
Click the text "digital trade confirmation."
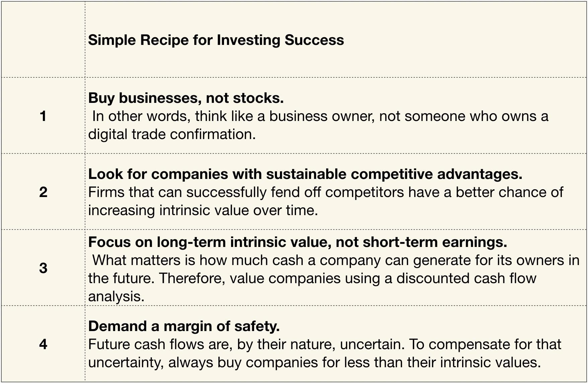[x=172, y=134]
